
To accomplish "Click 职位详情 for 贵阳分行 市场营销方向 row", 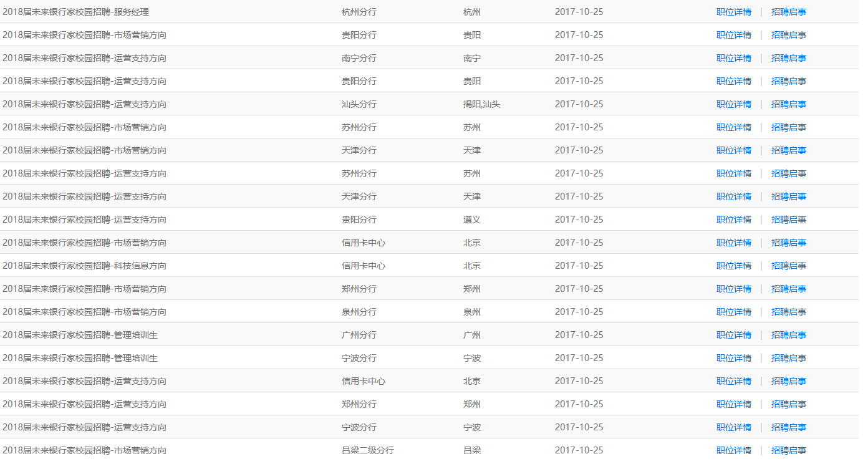I will [x=733, y=35].
